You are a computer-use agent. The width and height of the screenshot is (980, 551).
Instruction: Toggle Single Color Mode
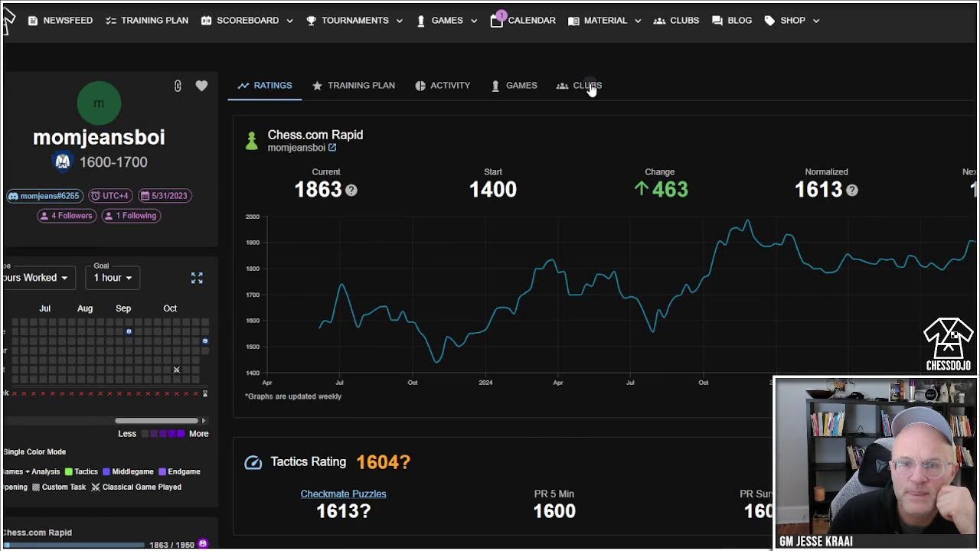pos(34,452)
